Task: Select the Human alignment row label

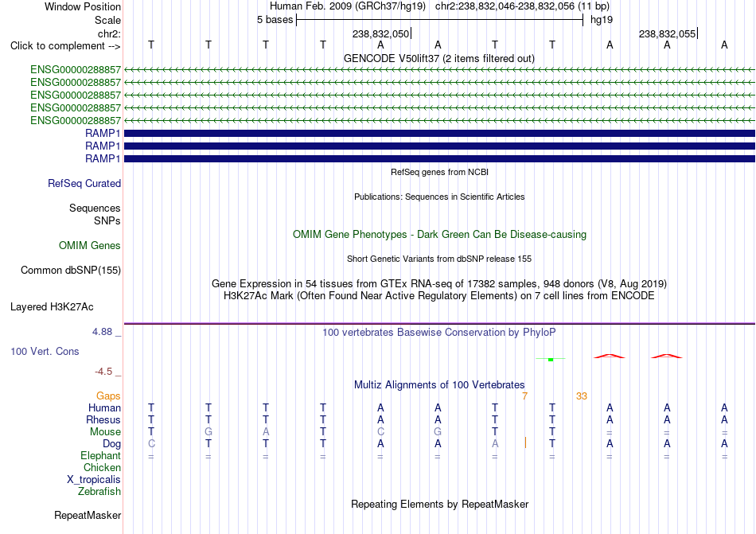Action: click(104, 407)
